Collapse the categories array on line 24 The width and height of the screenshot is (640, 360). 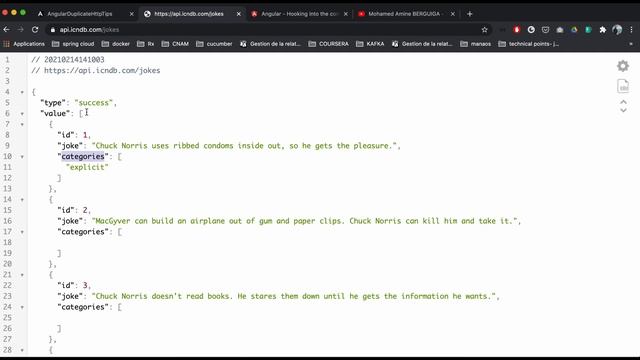(22, 307)
